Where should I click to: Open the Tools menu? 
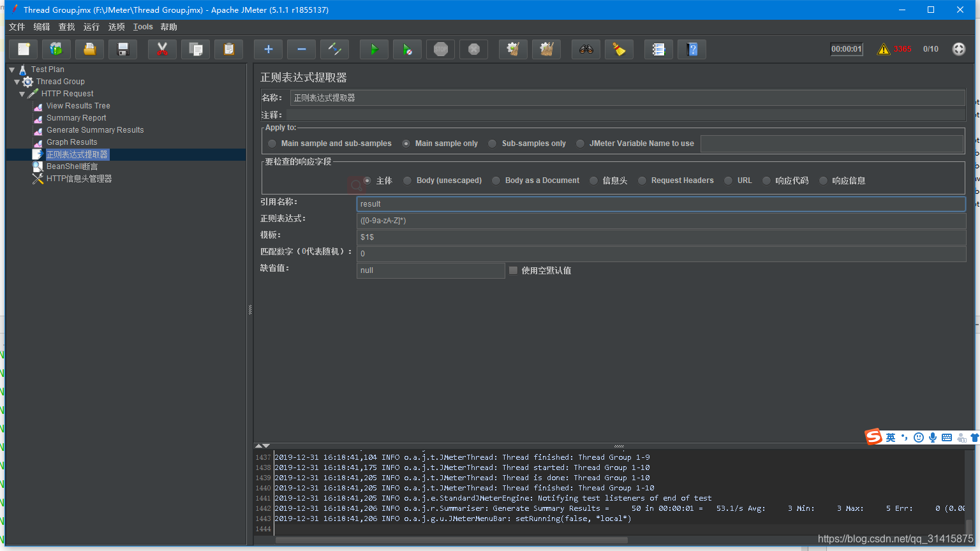[x=143, y=27]
